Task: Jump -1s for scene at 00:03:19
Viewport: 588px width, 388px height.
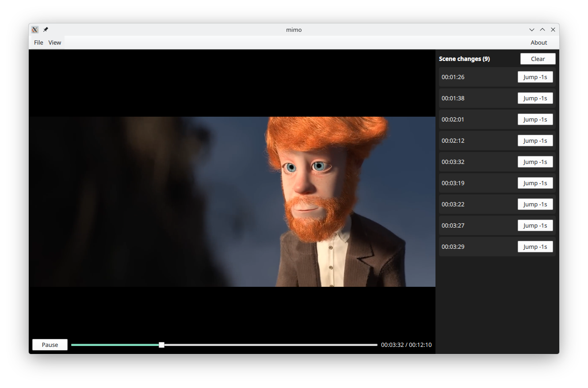Action: tap(535, 183)
